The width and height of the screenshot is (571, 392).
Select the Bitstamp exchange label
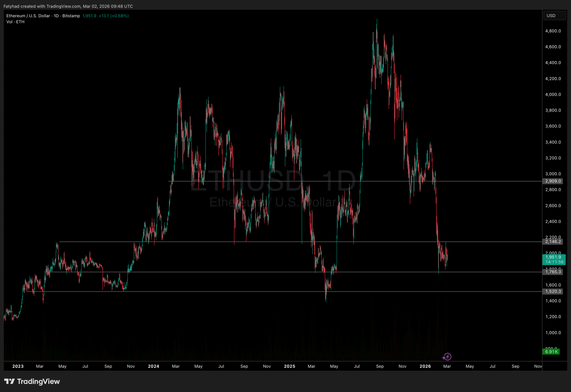pyautogui.click(x=71, y=16)
